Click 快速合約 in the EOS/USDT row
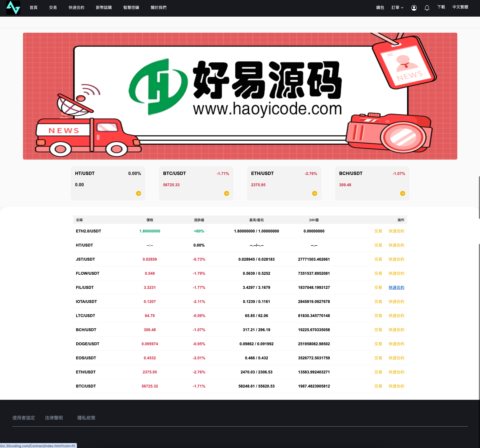 (x=396, y=358)
